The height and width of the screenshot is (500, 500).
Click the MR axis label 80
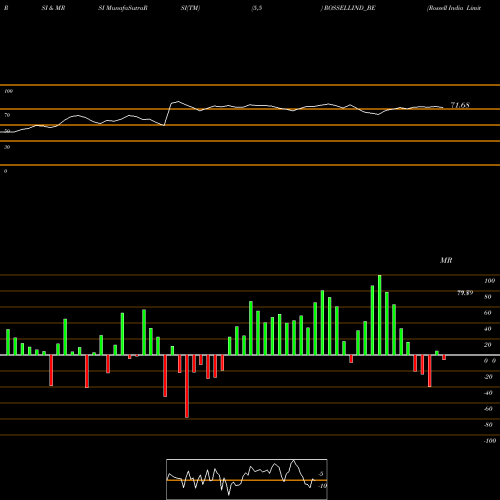tap(488, 297)
